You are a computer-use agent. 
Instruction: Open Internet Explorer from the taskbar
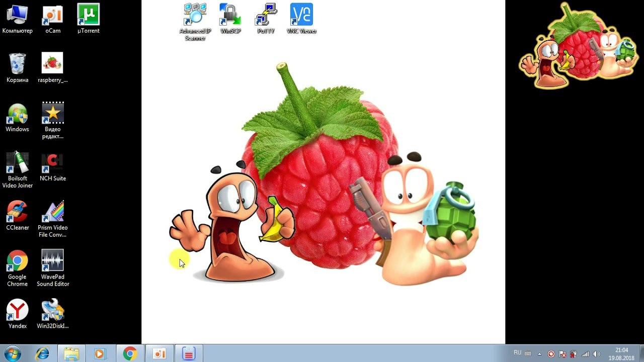pyautogui.click(x=42, y=354)
